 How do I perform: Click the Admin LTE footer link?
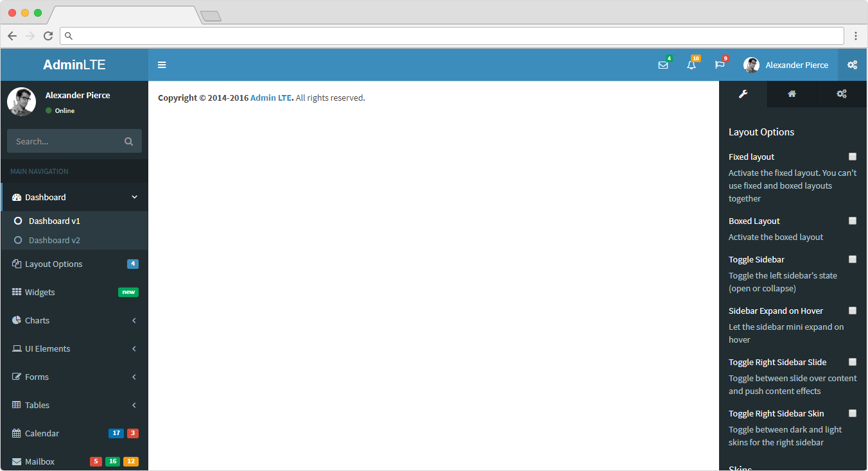[x=272, y=98]
